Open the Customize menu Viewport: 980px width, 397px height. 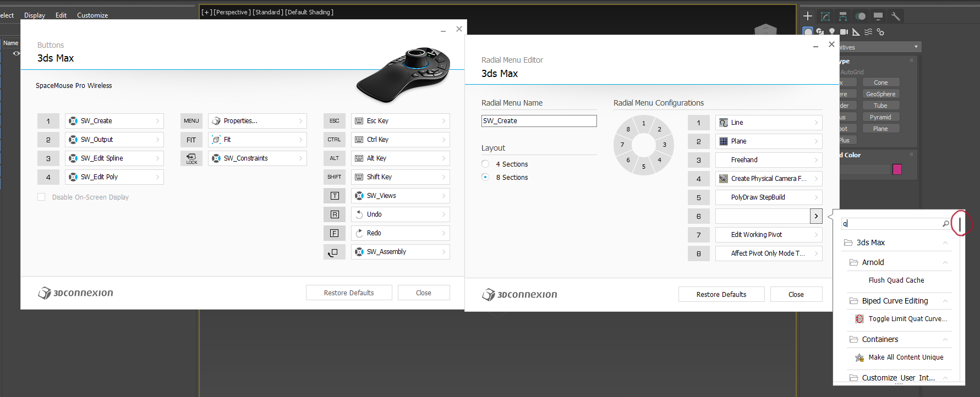(92, 15)
